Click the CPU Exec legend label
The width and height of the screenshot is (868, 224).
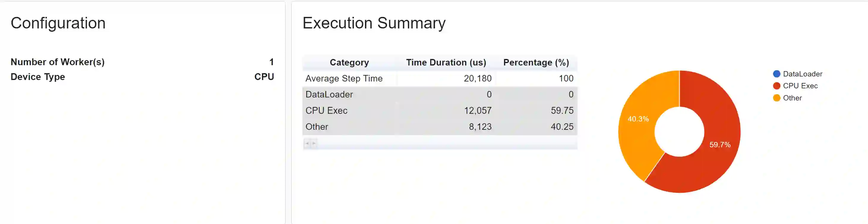(800, 86)
